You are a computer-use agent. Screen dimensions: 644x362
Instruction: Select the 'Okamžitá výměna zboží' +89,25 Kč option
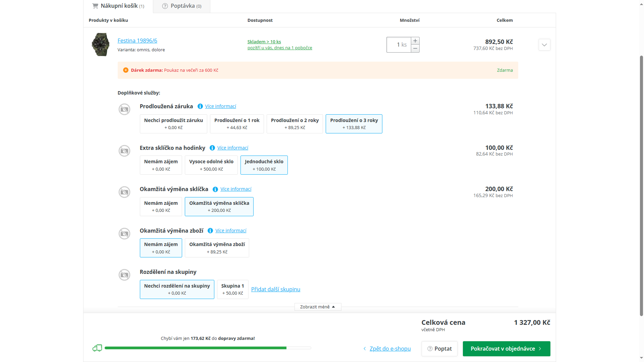[x=217, y=248]
